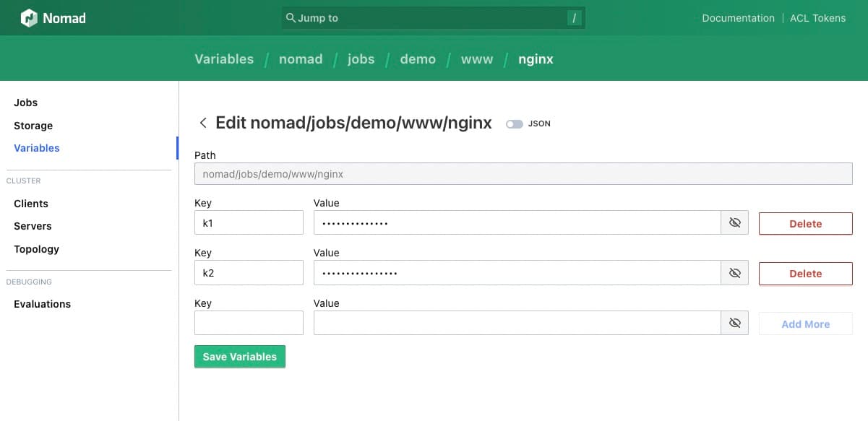The width and height of the screenshot is (868, 421).
Task: Open ACL Tokens page
Action: click(x=817, y=18)
